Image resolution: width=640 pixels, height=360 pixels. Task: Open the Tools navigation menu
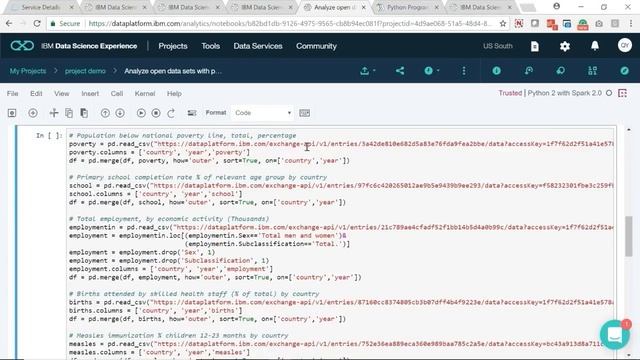(211, 46)
